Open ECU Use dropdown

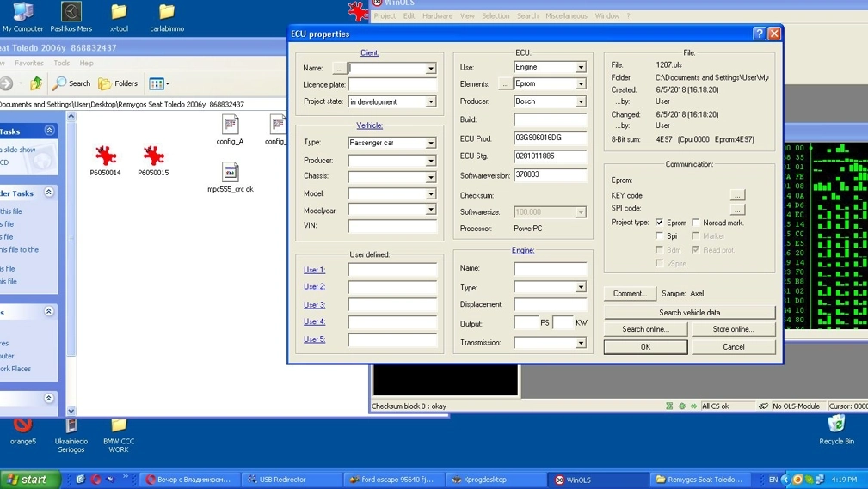point(581,67)
